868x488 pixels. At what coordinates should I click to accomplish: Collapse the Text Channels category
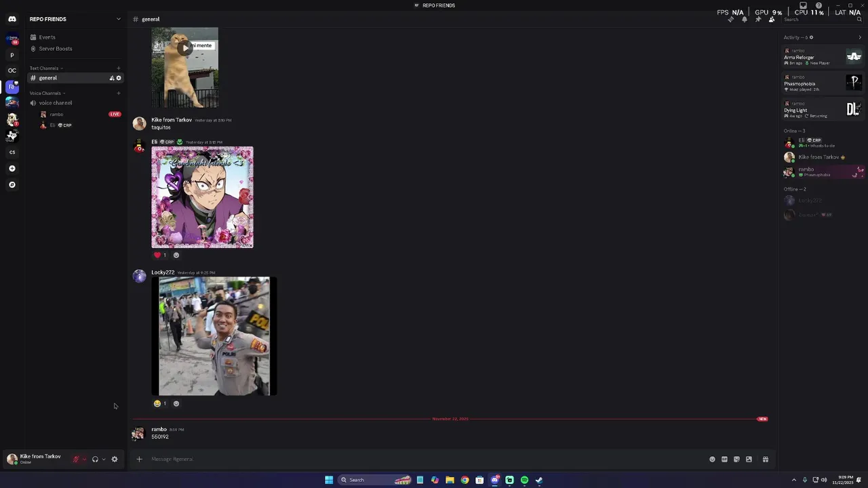[46, 68]
